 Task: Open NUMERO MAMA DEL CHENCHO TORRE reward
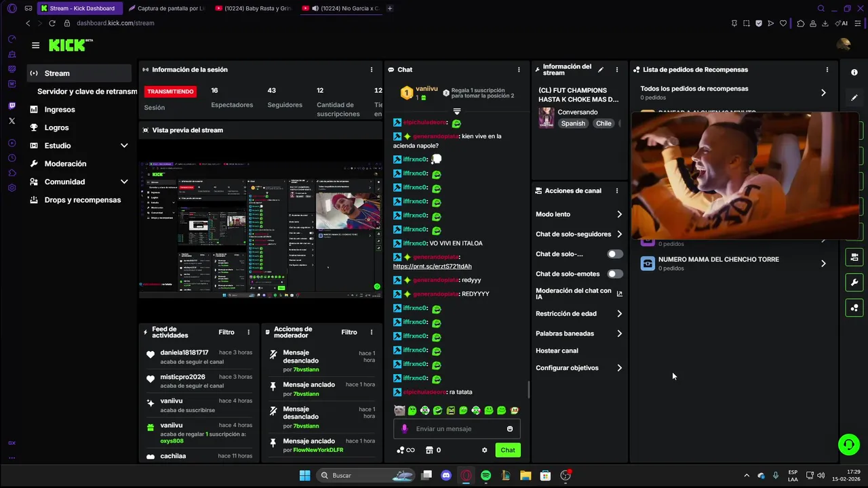[734, 264]
